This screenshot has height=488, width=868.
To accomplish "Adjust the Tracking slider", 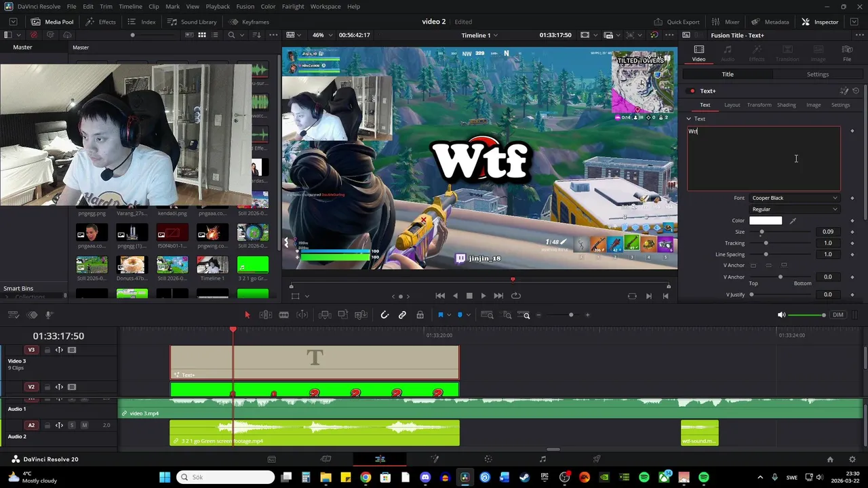I will pyautogui.click(x=778, y=243).
